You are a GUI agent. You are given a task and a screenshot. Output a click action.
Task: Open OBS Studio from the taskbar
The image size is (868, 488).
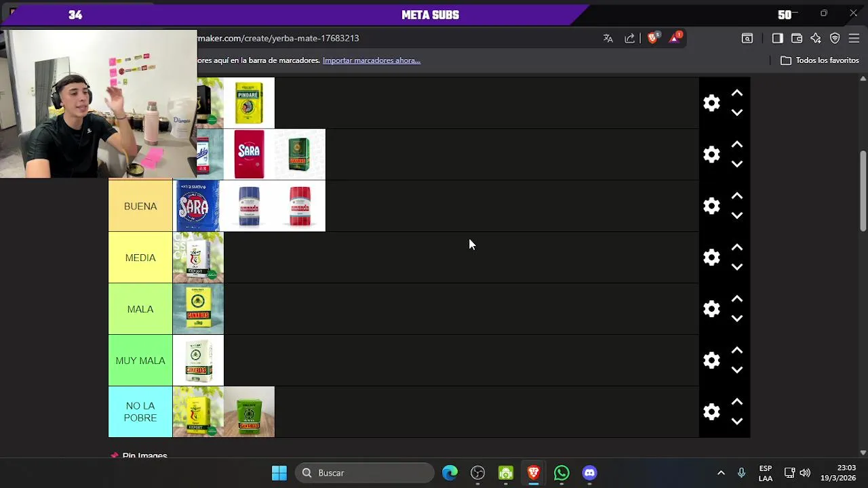478,473
